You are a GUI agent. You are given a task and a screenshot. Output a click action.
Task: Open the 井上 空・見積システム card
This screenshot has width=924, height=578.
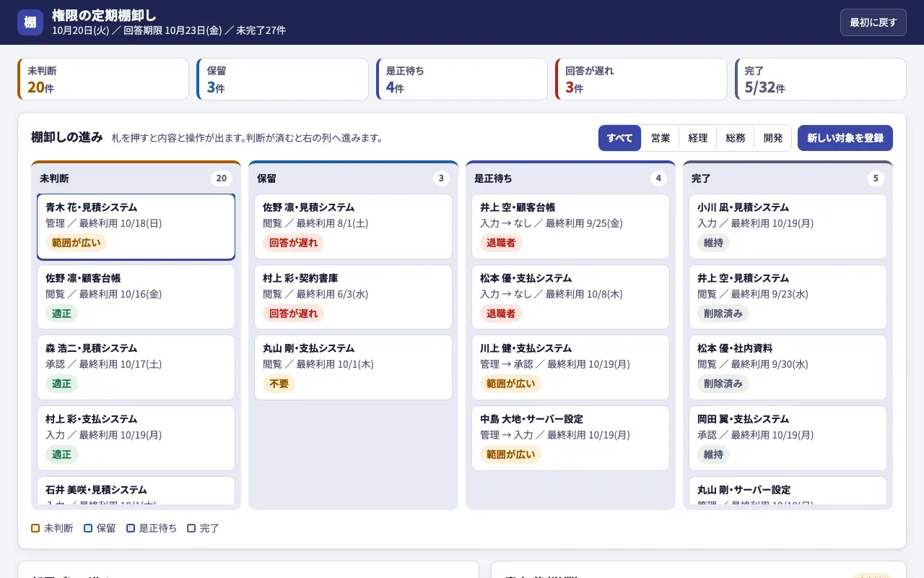click(x=788, y=297)
